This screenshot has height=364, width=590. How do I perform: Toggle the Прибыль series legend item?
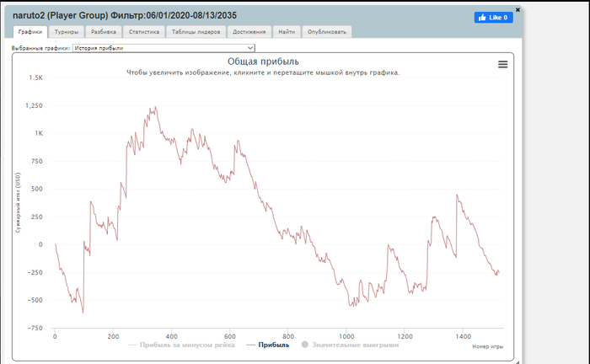pyautogui.click(x=267, y=345)
